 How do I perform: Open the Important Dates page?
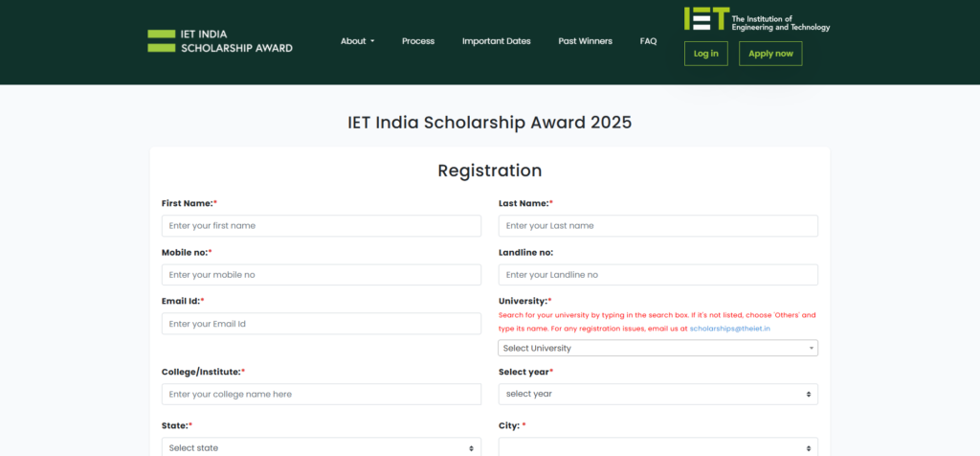point(497,41)
